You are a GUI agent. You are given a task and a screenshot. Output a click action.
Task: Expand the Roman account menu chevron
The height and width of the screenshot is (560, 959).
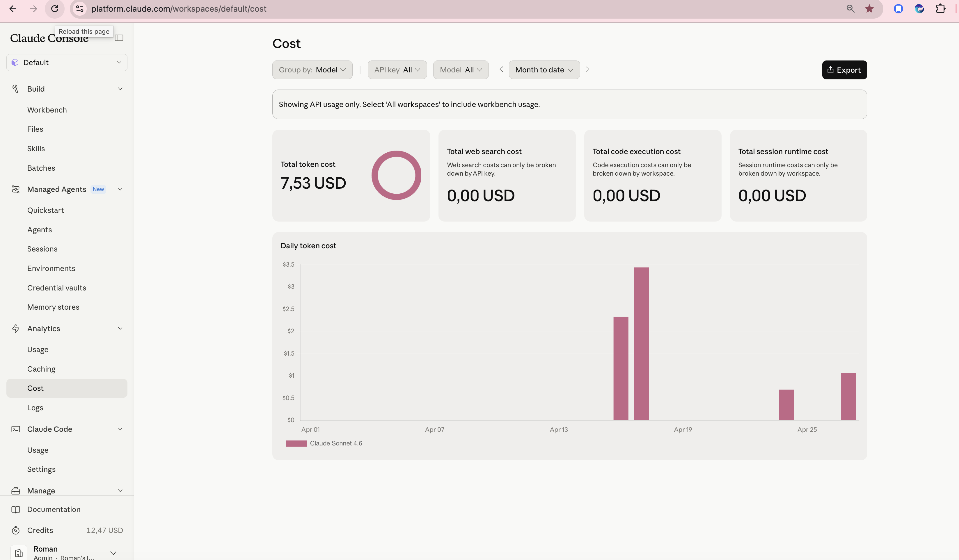(x=113, y=553)
